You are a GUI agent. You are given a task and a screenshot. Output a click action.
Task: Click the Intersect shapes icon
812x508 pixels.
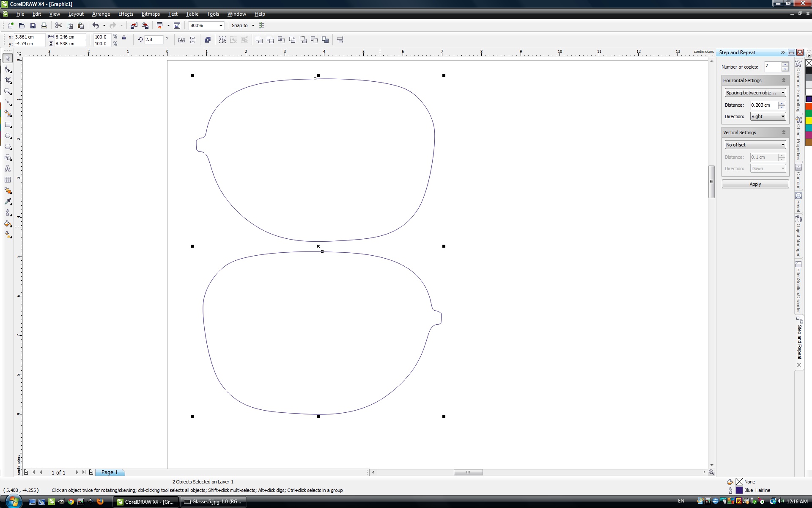coord(281,40)
